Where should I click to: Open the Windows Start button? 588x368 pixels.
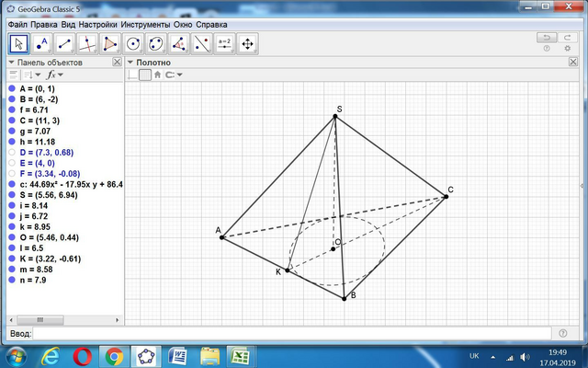[x=16, y=357]
